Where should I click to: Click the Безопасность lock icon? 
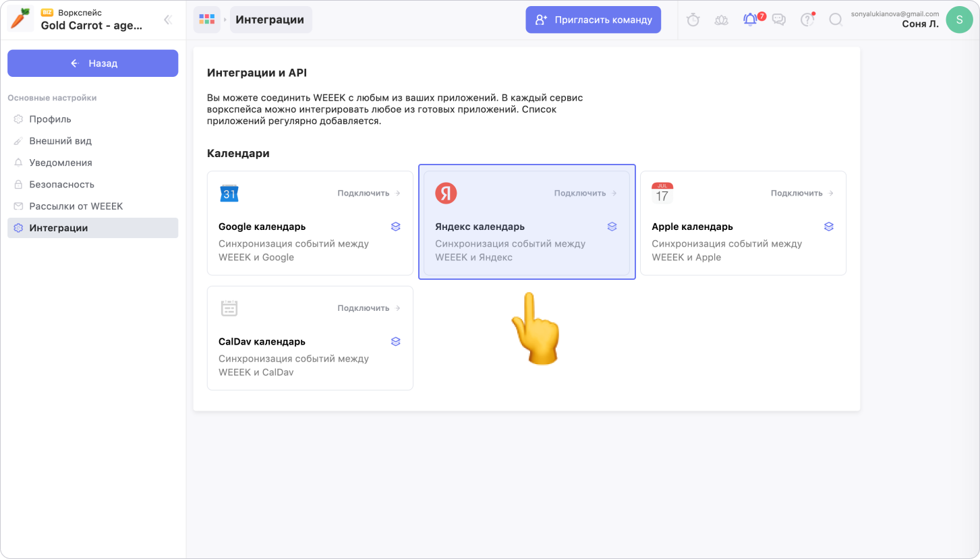click(18, 184)
